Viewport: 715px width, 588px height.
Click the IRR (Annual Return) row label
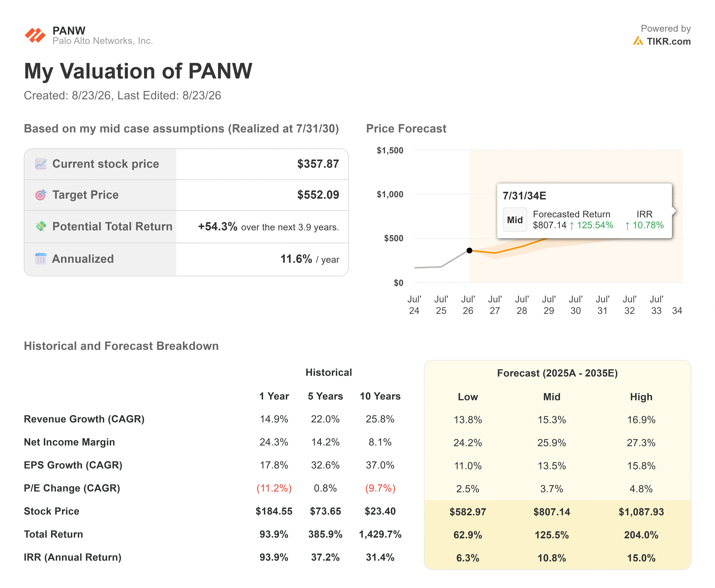pos(73,557)
